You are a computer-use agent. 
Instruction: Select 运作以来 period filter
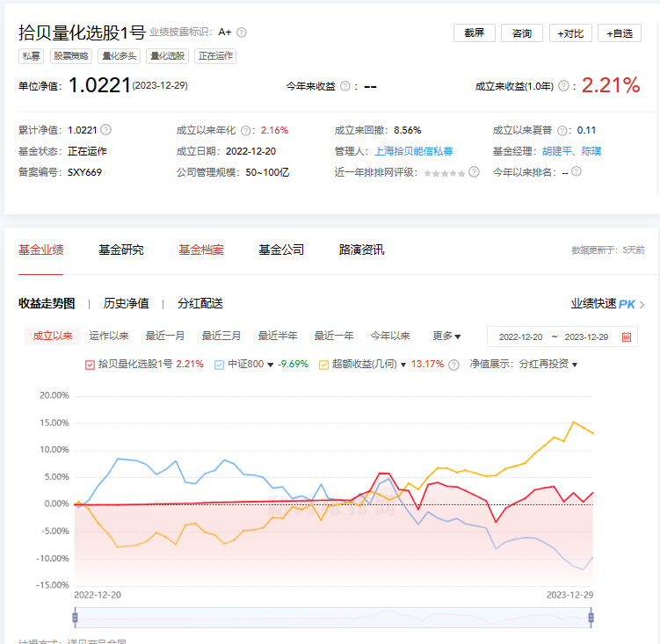coord(109,336)
